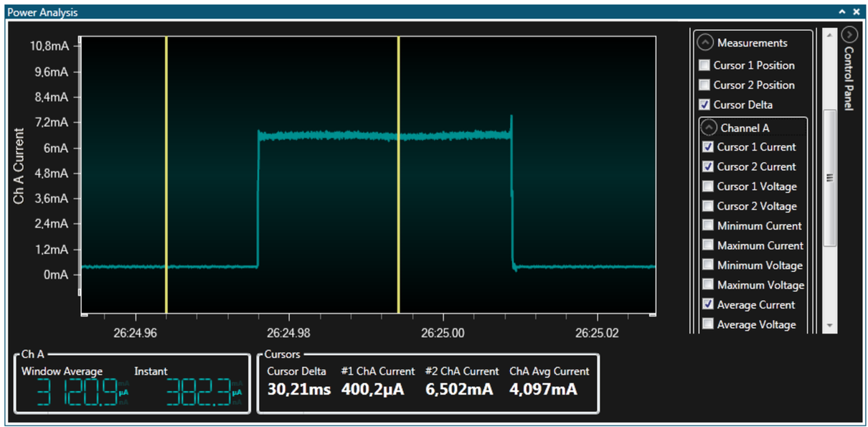Image resolution: width=868 pixels, height=427 pixels.
Task: Uncheck the Average Current checkbox
Action: click(709, 305)
